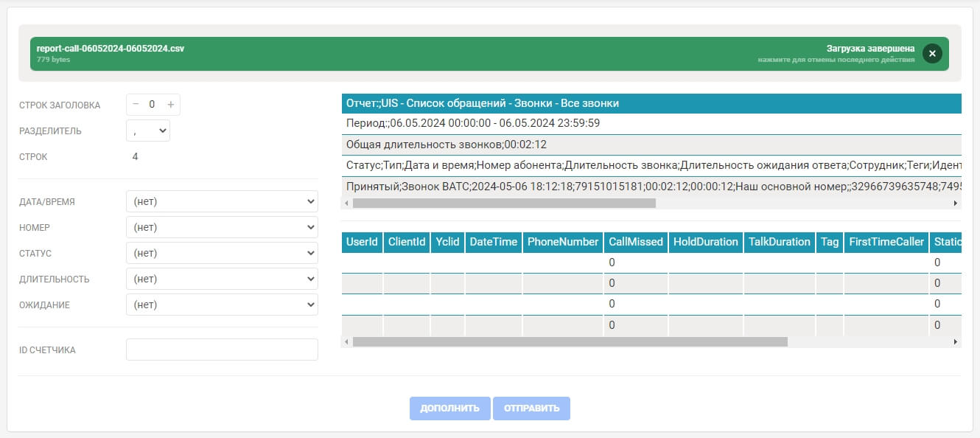Expand the Ожидание mapping dropdown
Image resolution: width=980 pixels, height=438 pixels.
tap(222, 305)
